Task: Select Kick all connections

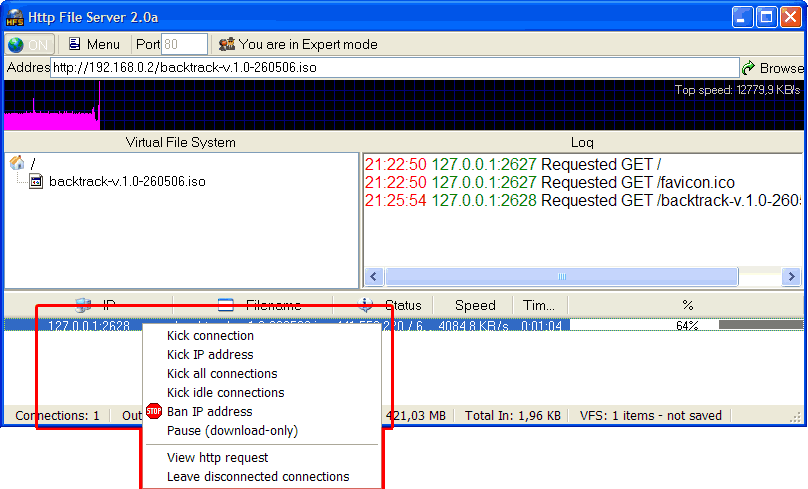Action: click(x=222, y=374)
